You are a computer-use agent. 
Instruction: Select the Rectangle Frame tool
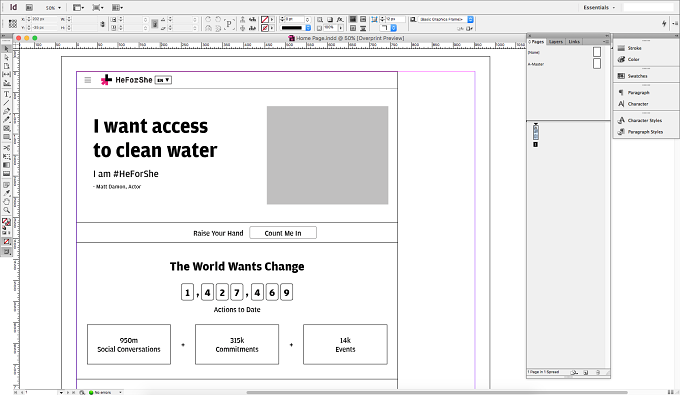coord(7,128)
